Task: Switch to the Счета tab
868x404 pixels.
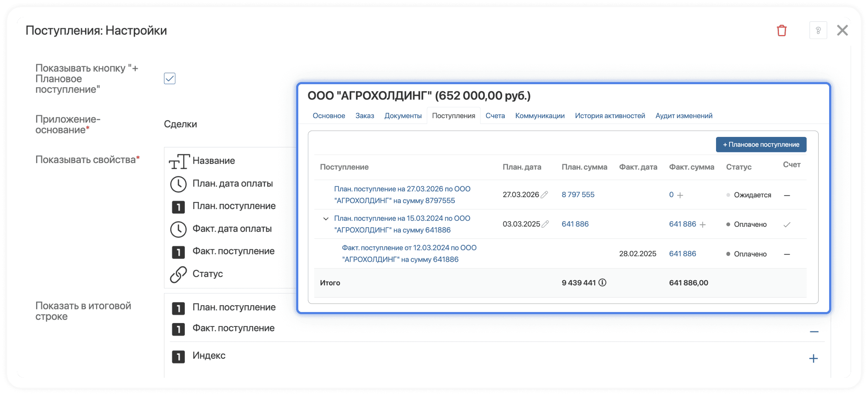Action: 495,115
